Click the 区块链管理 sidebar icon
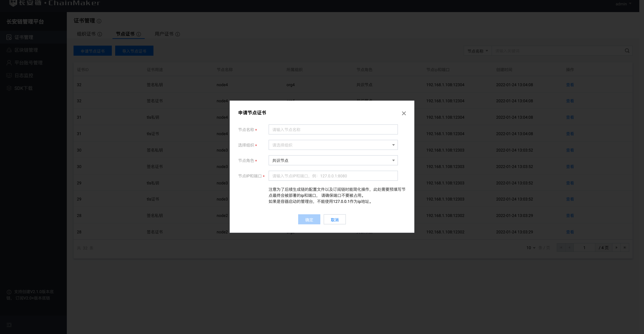Image resolution: width=644 pixels, height=334 pixels. point(9,50)
